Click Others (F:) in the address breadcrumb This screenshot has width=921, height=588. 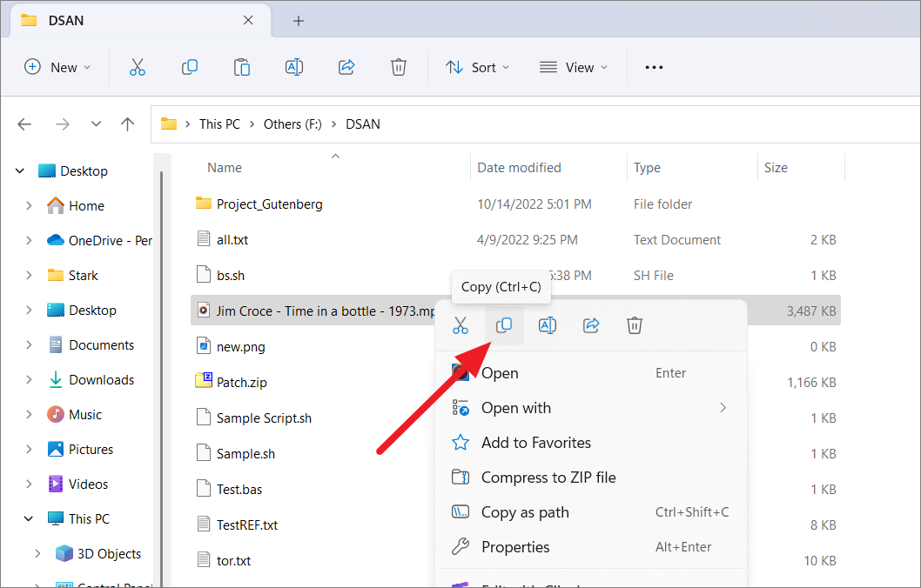(x=292, y=124)
